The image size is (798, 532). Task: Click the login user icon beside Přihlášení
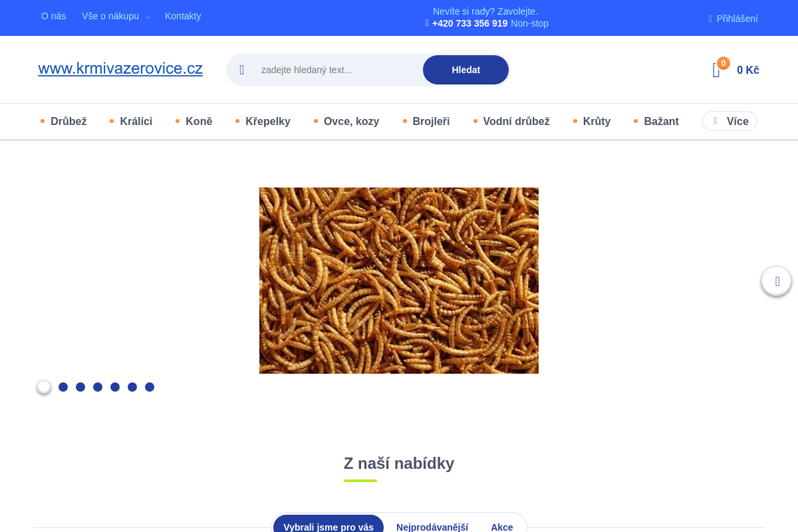(710, 19)
